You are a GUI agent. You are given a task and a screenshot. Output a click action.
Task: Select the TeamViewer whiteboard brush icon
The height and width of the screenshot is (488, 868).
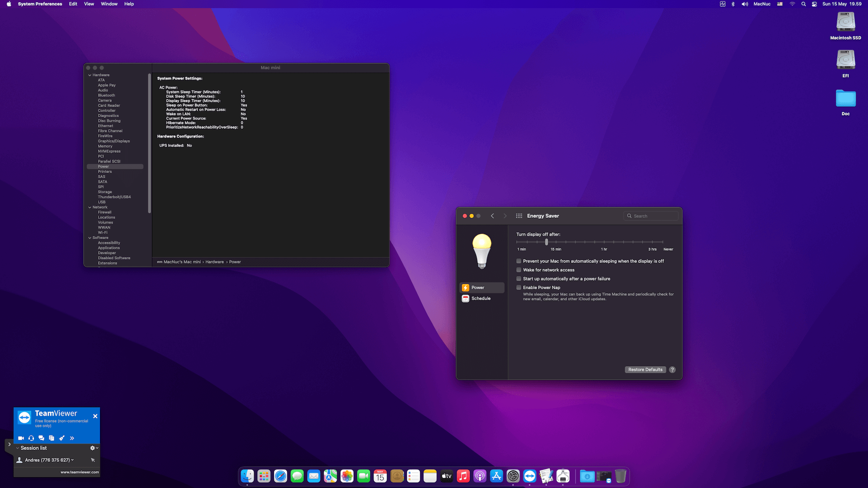pos(62,438)
